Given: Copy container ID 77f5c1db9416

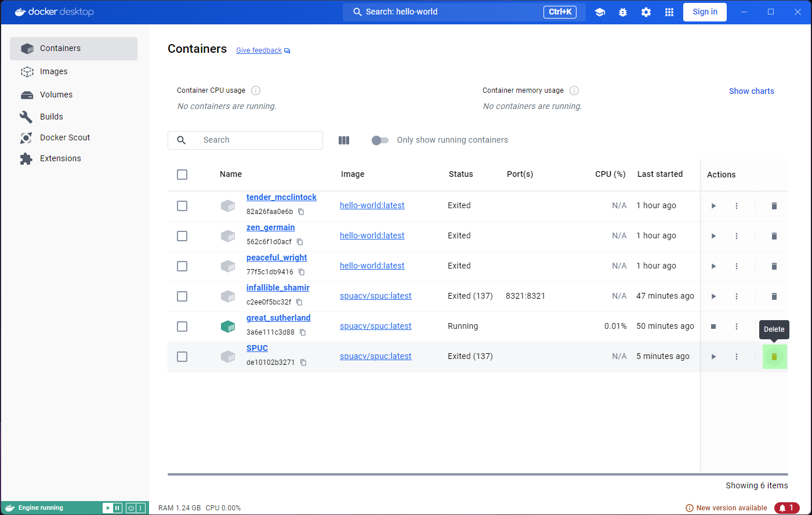Looking at the screenshot, I should (x=302, y=272).
